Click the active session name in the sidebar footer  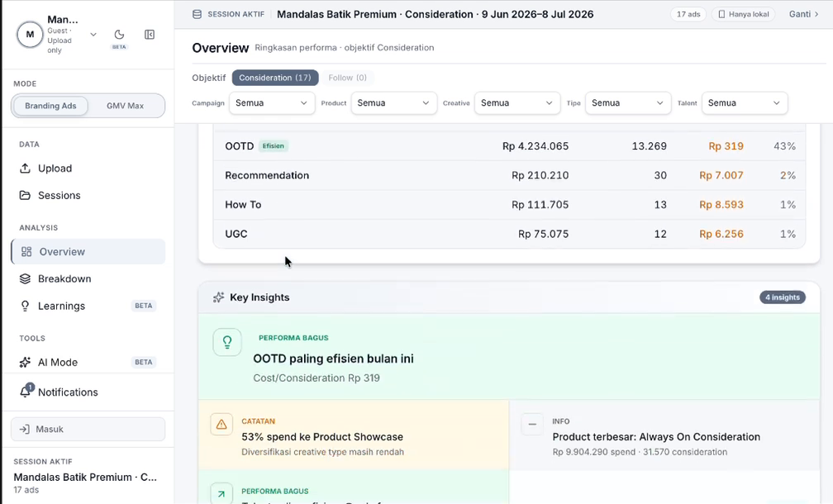tap(85, 477)
